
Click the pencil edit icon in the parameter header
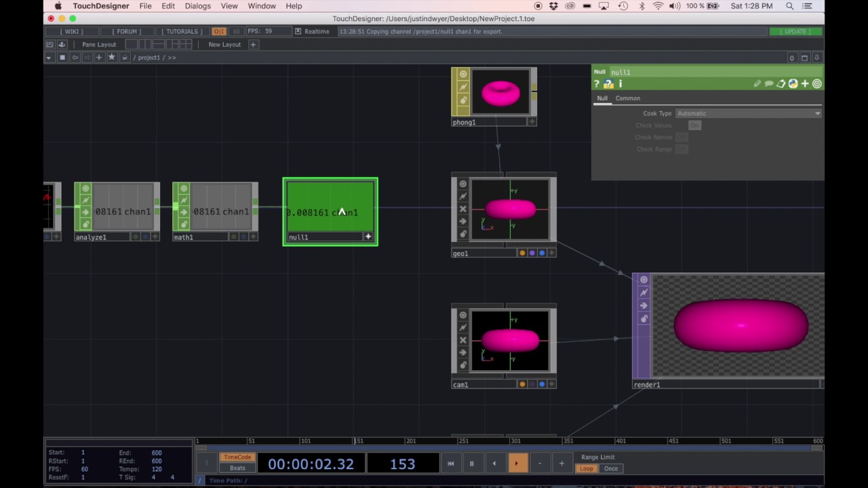pyautogui.click(x=757, y=84)
